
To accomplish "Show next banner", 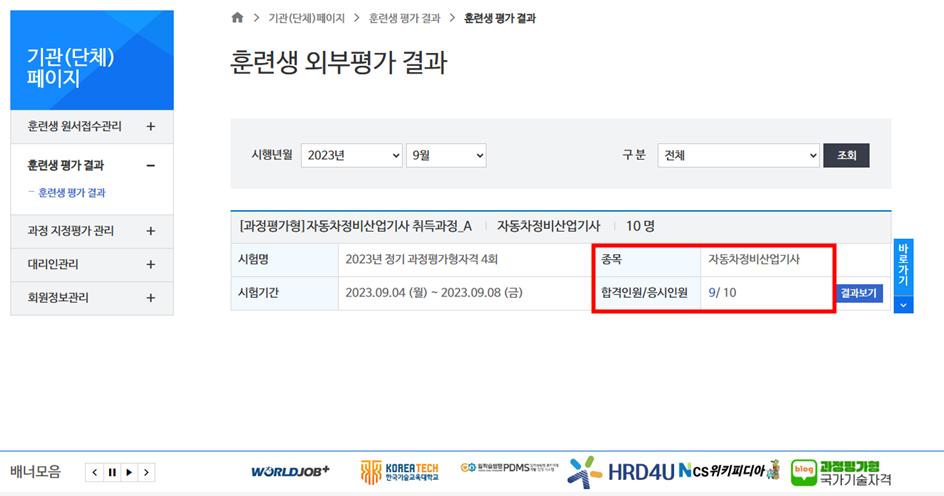I will [146, 473].
